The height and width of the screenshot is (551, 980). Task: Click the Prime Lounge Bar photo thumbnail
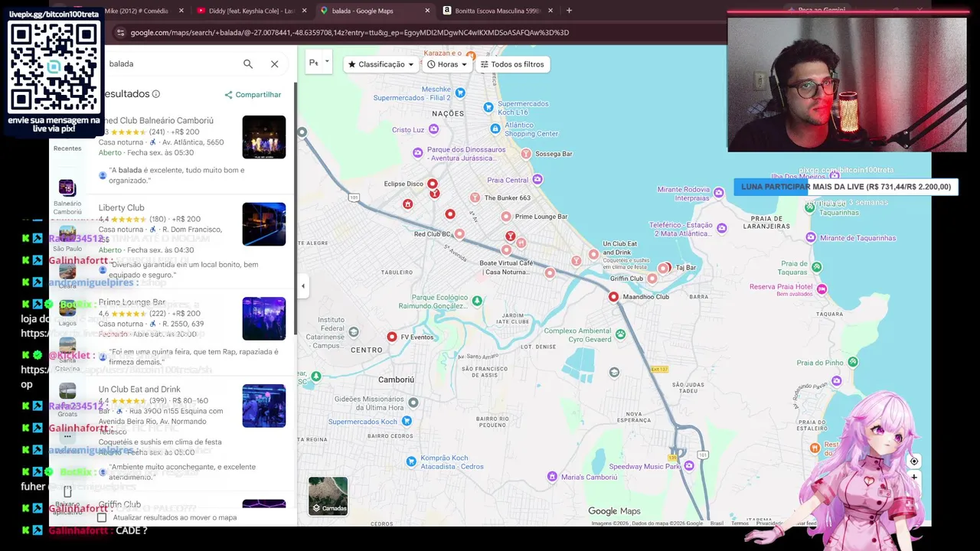pyautogui.click(x=264, y=318)
